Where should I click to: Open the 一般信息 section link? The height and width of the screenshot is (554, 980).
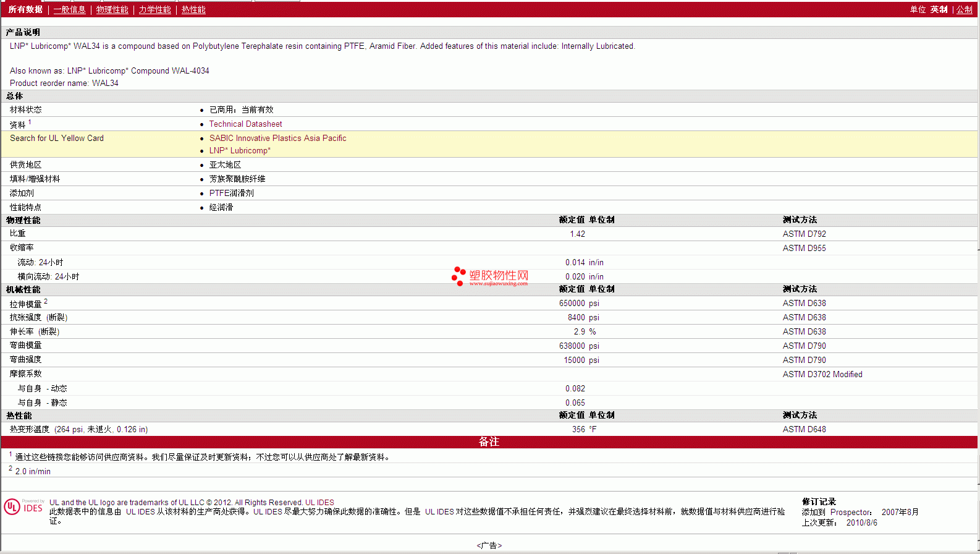69,9
